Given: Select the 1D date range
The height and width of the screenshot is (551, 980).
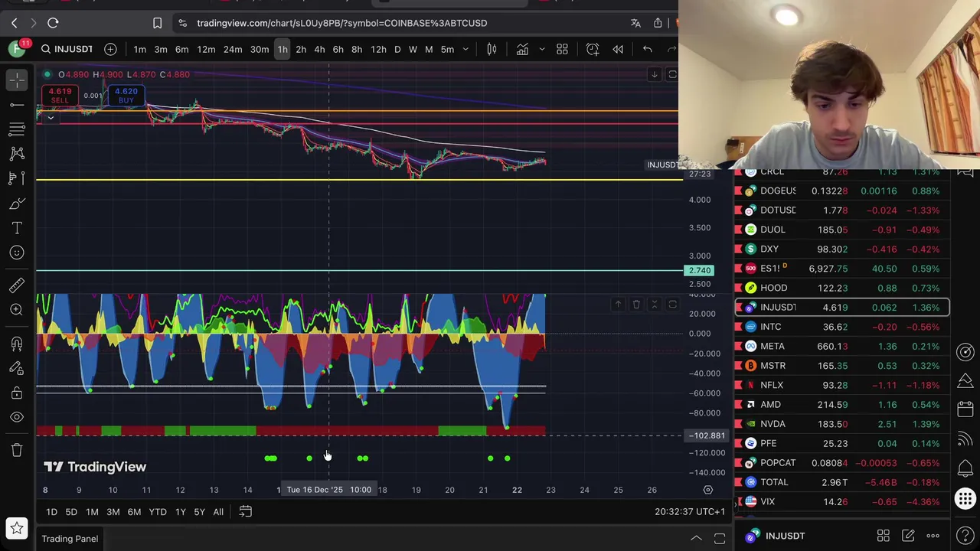Looking at the screenshot, I should coord(51,511).
